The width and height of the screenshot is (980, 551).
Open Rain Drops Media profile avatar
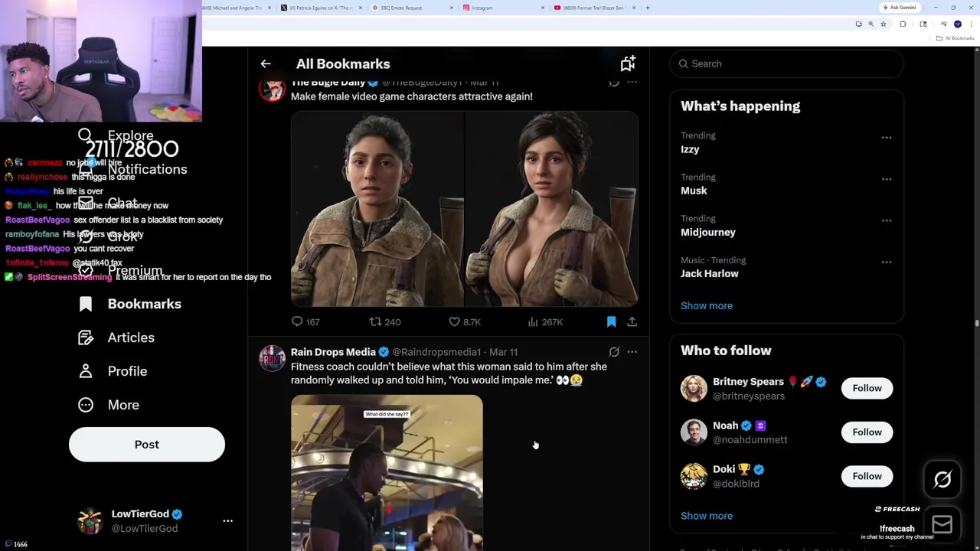(x=272, y=358)
